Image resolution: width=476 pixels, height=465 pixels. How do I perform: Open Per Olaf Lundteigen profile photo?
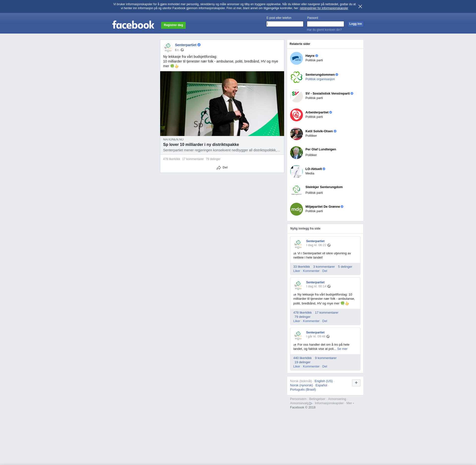297,153
